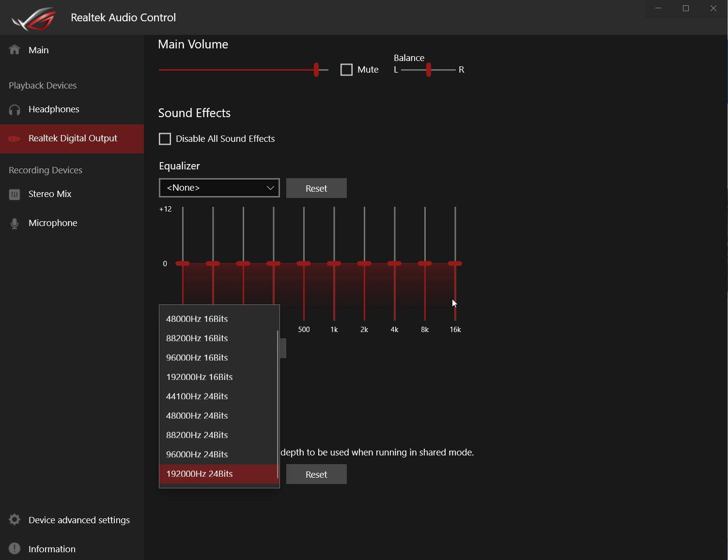Choose 192000Hz 16Bits option
This screenshot has width=728, height=560.
point(200,377)
